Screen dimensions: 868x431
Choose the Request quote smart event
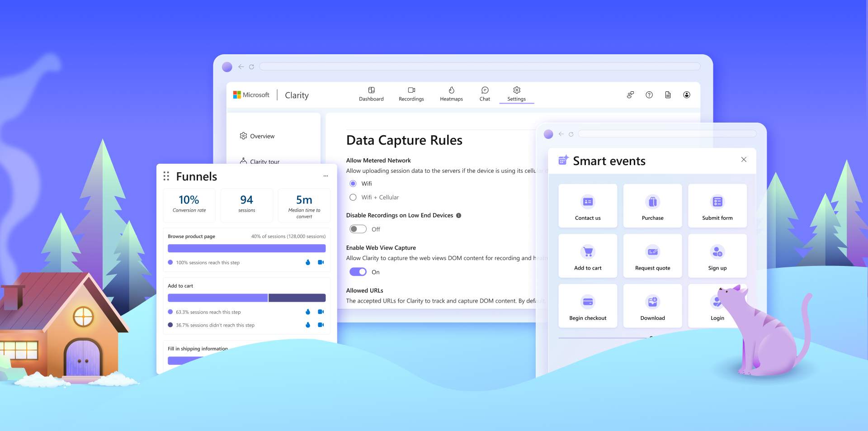(x=653, y=256)
